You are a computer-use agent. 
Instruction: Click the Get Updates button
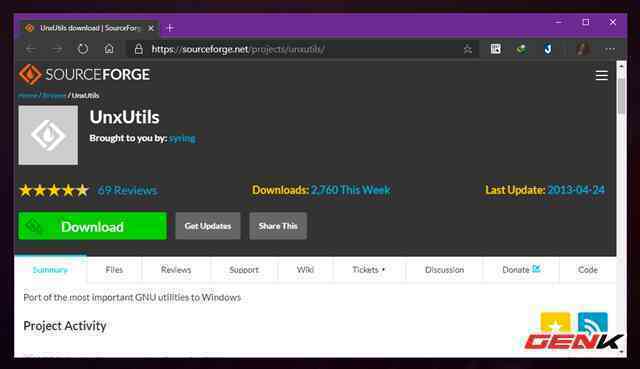tap(208, 226)
